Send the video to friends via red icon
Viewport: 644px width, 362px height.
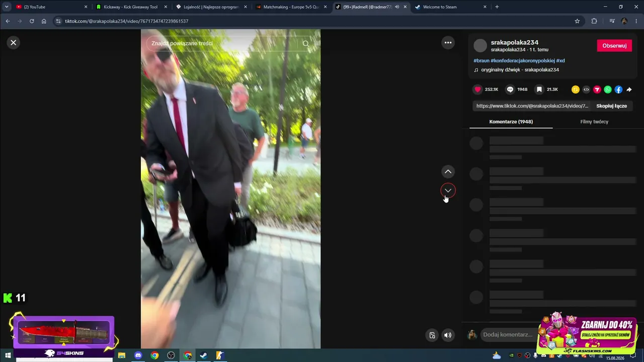pos(597,89)
